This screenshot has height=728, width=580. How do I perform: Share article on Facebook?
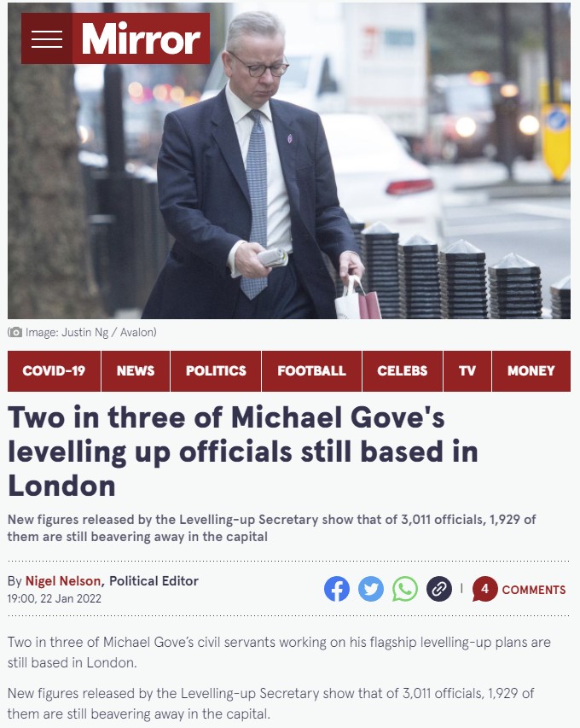pyautogui.click(x=337, y=589)
